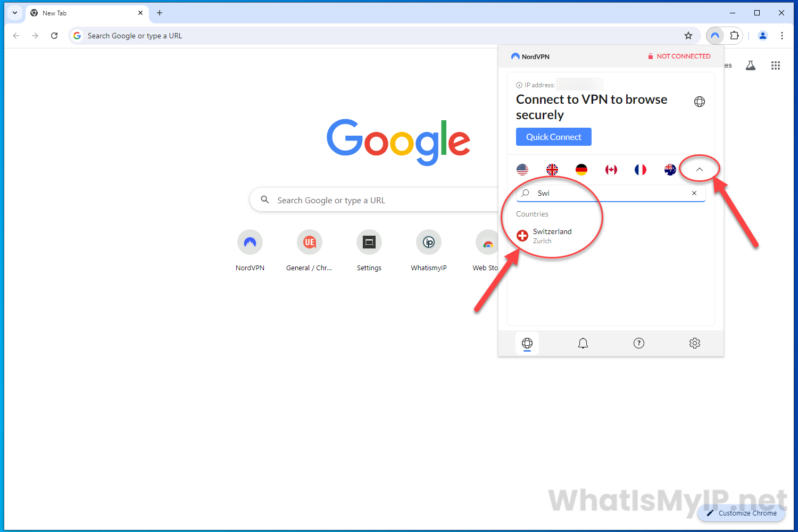Viewport: 798px width, 532px height.
Task: Open the Web Store shortcut tile
Action: [x=485, y=251]
